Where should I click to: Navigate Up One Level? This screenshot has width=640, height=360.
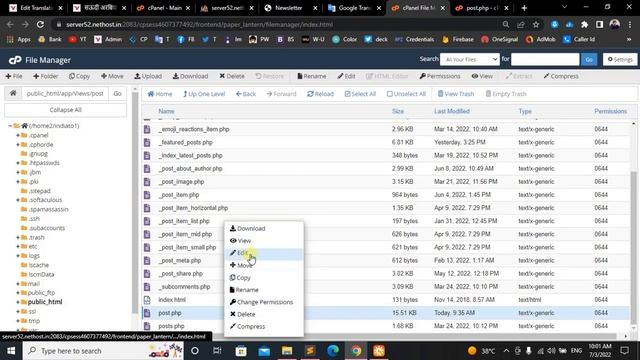coord(204,94)
